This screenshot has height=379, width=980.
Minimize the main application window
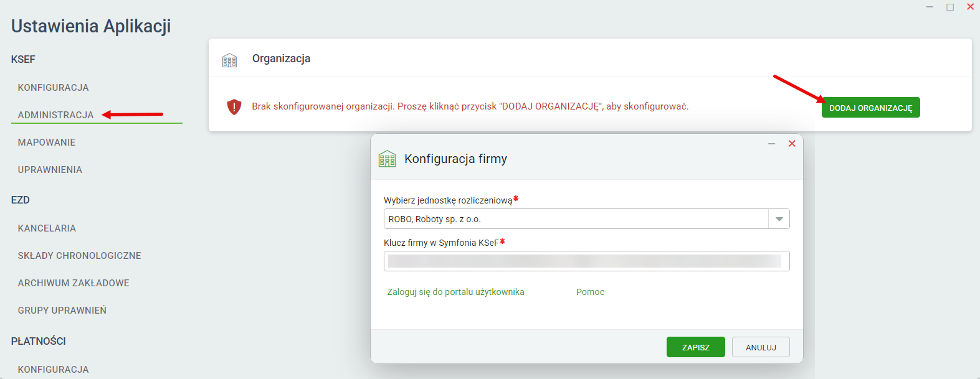pos(930,7)
